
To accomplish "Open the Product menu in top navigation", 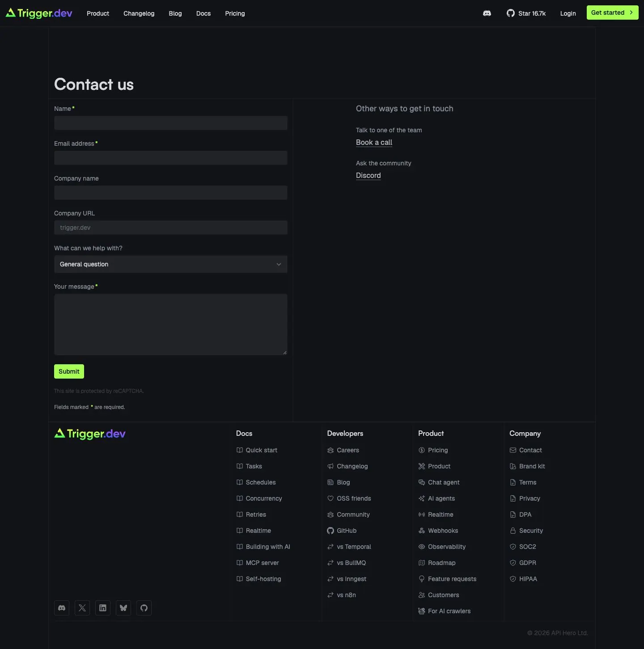I will point(98,13).
